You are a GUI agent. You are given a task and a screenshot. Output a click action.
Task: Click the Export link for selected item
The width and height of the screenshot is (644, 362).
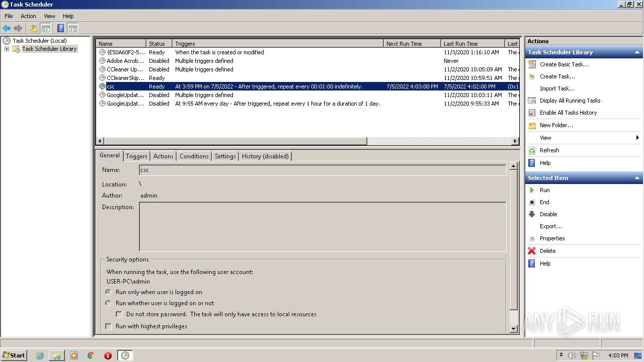[551, 226]
